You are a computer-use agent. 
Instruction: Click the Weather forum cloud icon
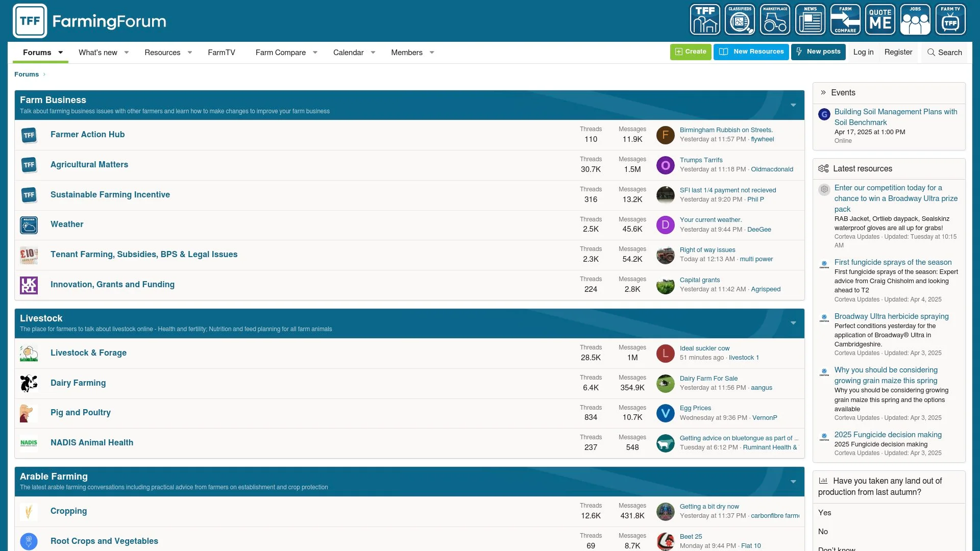29,225
